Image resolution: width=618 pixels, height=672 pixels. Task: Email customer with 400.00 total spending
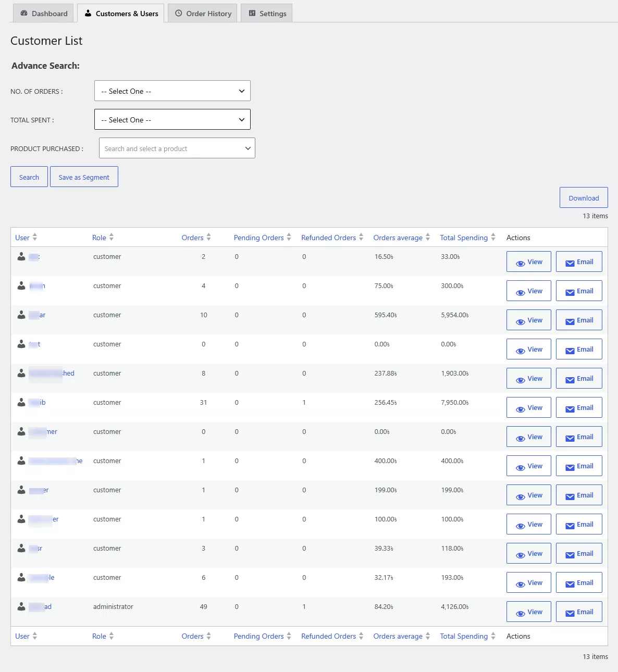click(x=579, y=466)
